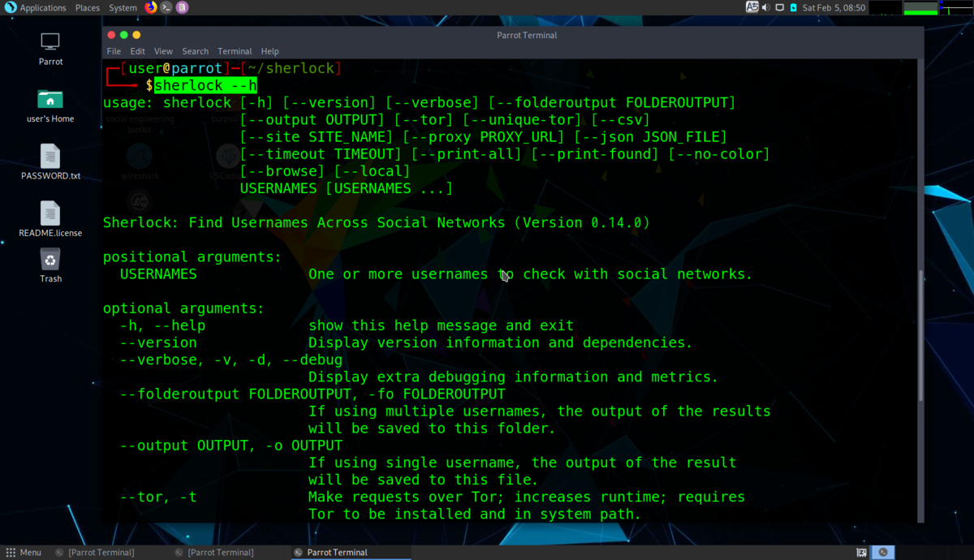Open the Search menu in terminal
974x560 pixels.
(195, 51)
